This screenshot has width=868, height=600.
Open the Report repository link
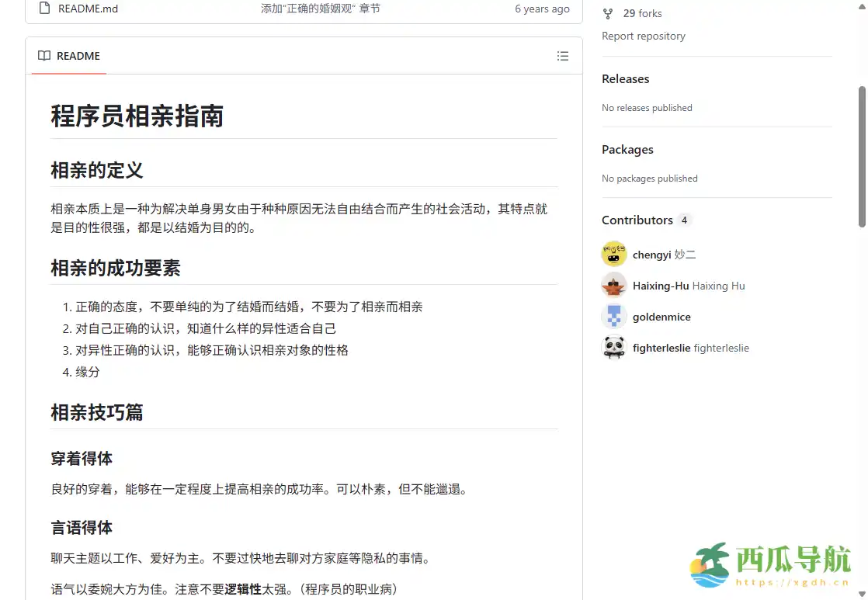(x=644, y=36)
